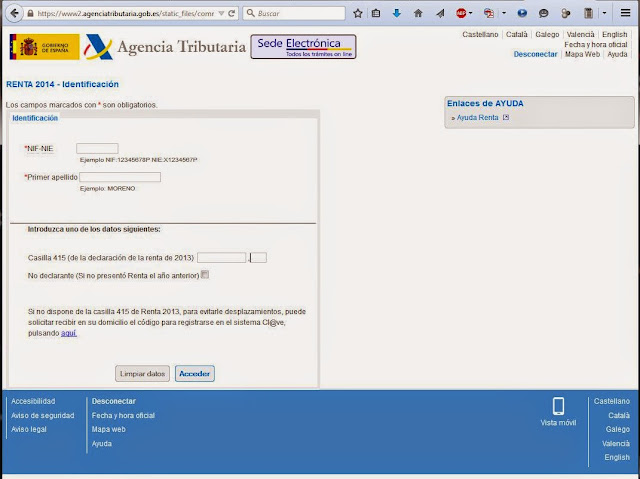Viewport: 640px width, 479px height.
Task: Click the Buscar search box
Action: 294,13
